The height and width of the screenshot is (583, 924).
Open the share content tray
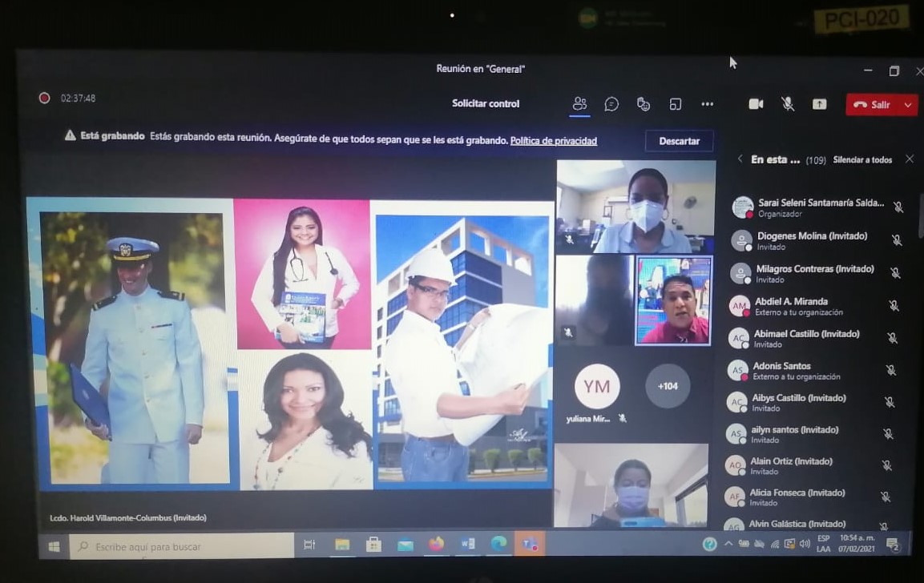819,104
